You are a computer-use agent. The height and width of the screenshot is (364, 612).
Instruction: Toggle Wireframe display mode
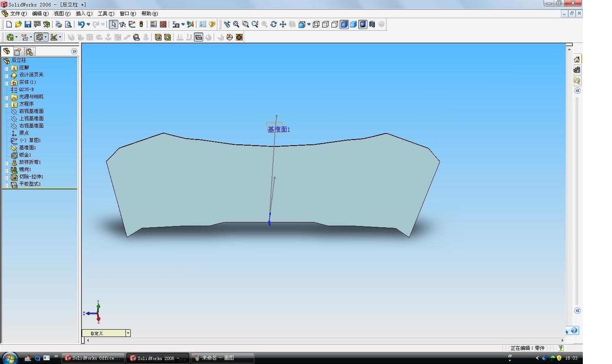tap(316, 24)
